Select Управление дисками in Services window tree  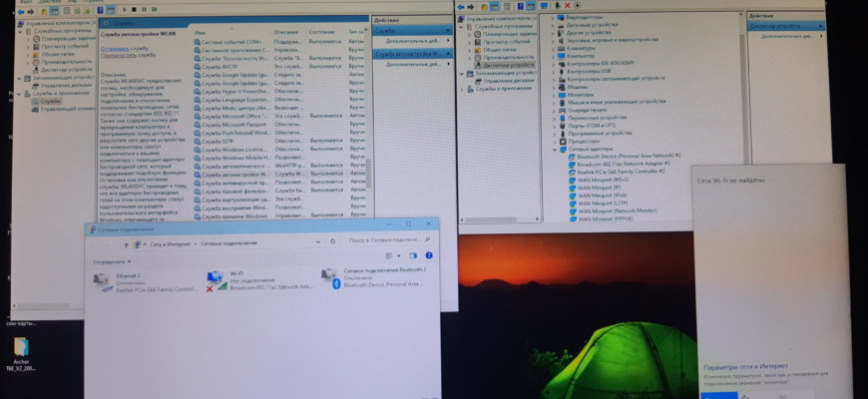pos(66,86)
